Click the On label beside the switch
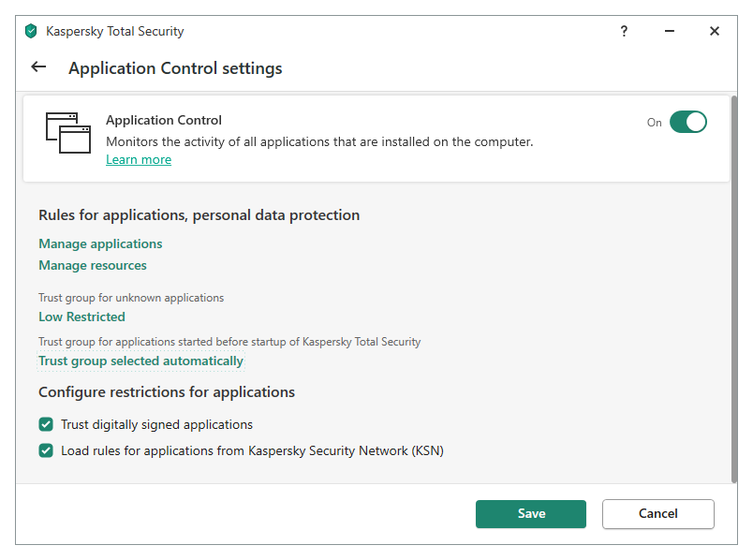Viewport: 753px width, 560px height. pyautogui.click(x=654, y=123)
